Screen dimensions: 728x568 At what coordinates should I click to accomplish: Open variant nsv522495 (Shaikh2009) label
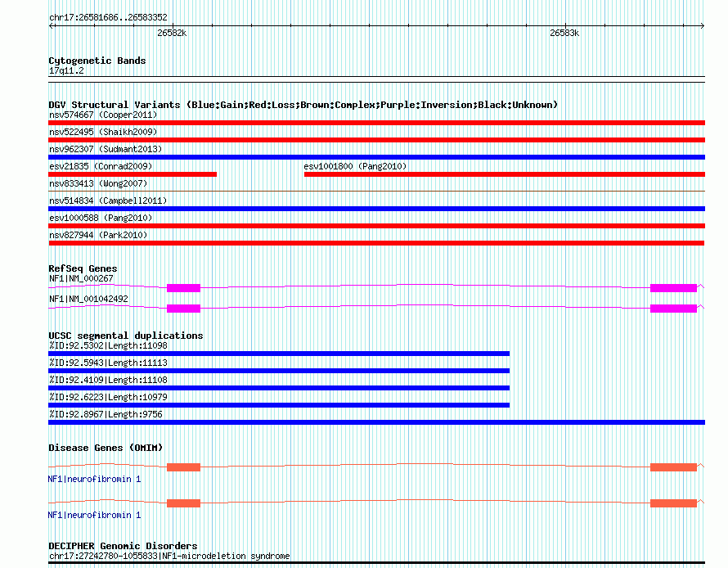tap(103, 132)
